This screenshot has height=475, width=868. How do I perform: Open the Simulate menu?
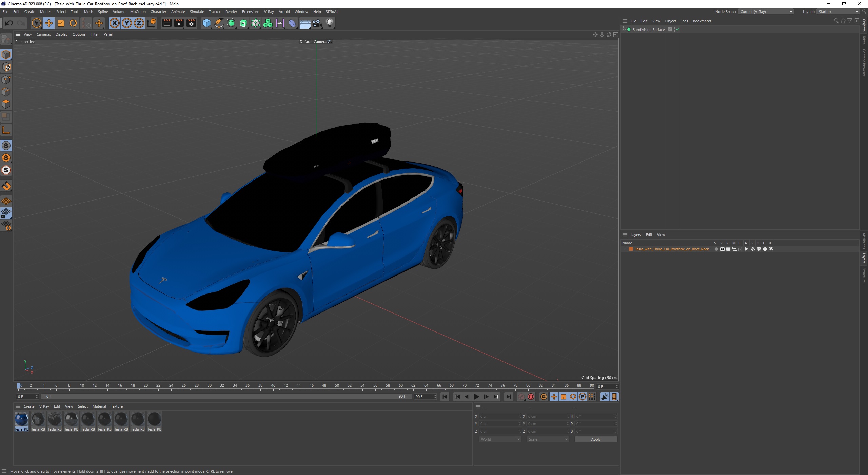coord(197,12)
